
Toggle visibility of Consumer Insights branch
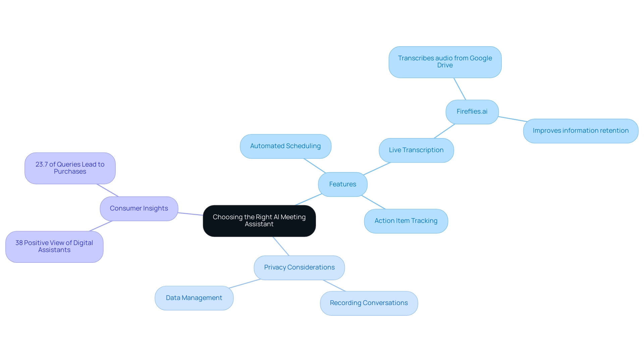(x=139, y=209)
